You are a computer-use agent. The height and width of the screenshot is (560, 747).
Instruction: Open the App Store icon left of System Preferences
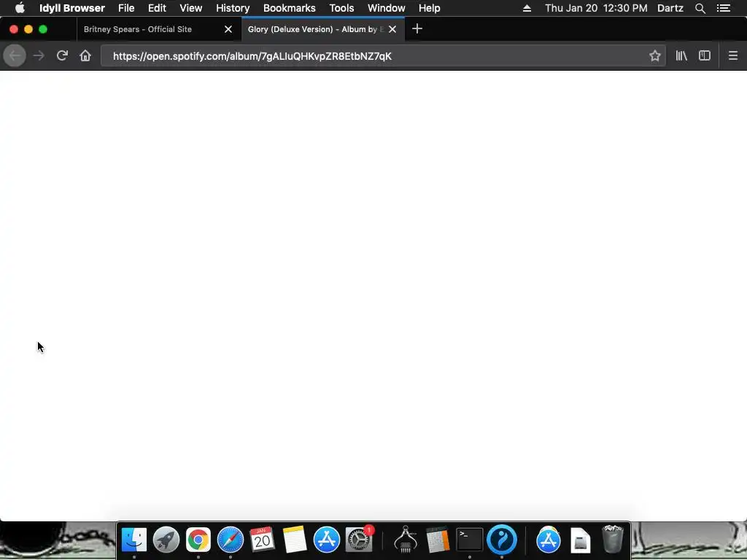coord(327,540)
